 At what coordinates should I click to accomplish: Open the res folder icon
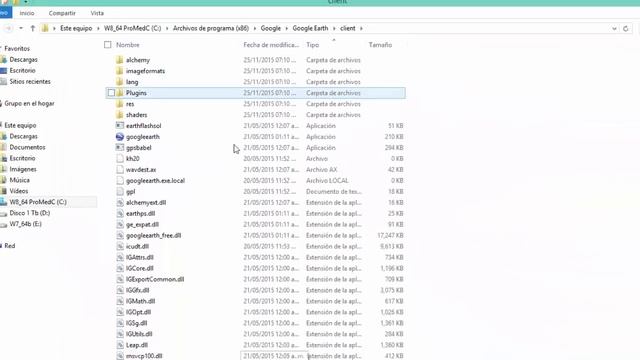(x=120, y=104)
